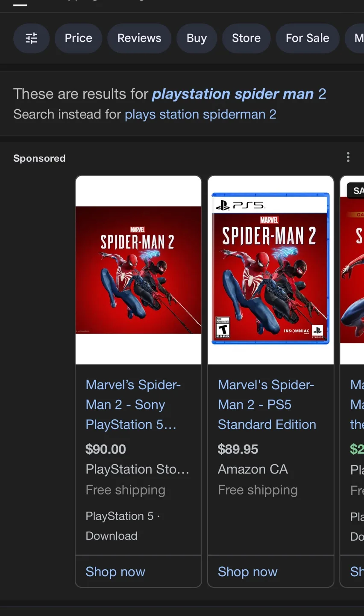Toggle the Store filter
This screenshot has height=616, width=364.
pyautogui.click(x=246, y=38)
